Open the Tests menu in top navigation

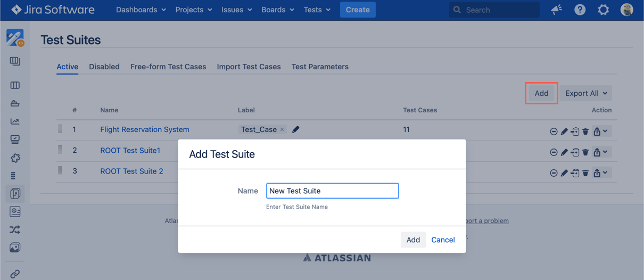317,10
